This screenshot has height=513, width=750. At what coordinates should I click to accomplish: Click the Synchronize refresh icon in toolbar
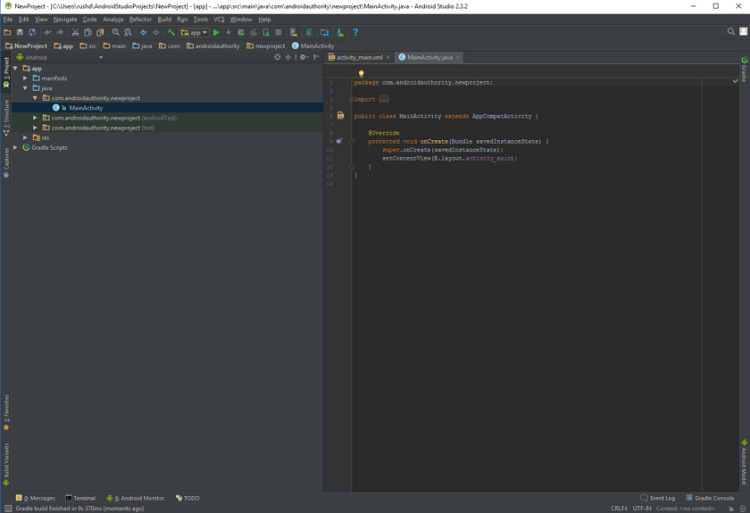coord(32,32)
